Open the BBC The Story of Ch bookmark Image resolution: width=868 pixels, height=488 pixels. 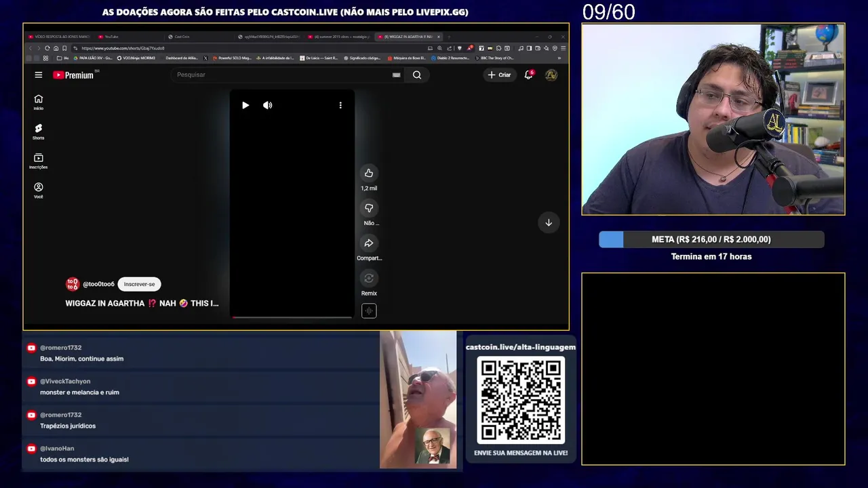pos(495,58)
